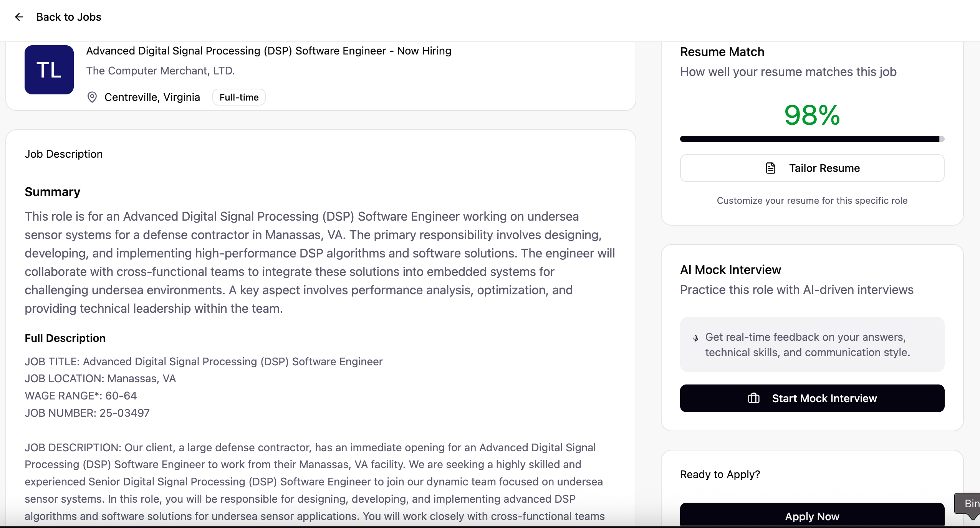Click the resume match progress bar
980x528 pixels.
coord(812,139)
